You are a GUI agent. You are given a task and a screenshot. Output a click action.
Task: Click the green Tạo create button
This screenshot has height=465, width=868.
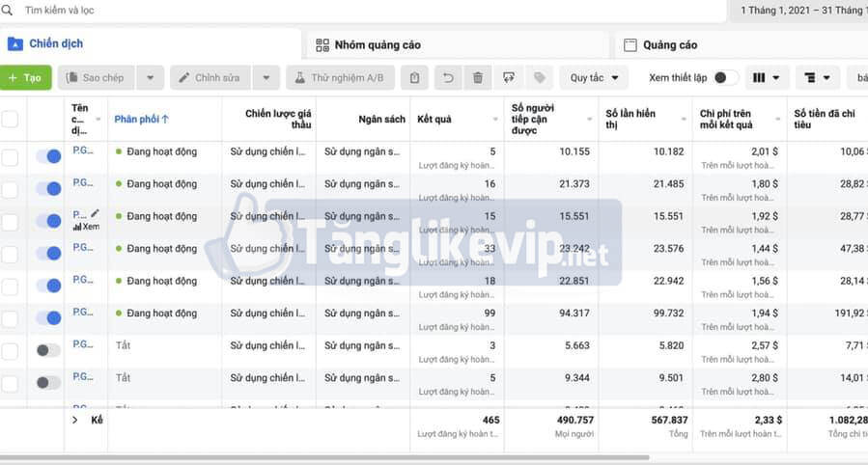coord(26,78)
